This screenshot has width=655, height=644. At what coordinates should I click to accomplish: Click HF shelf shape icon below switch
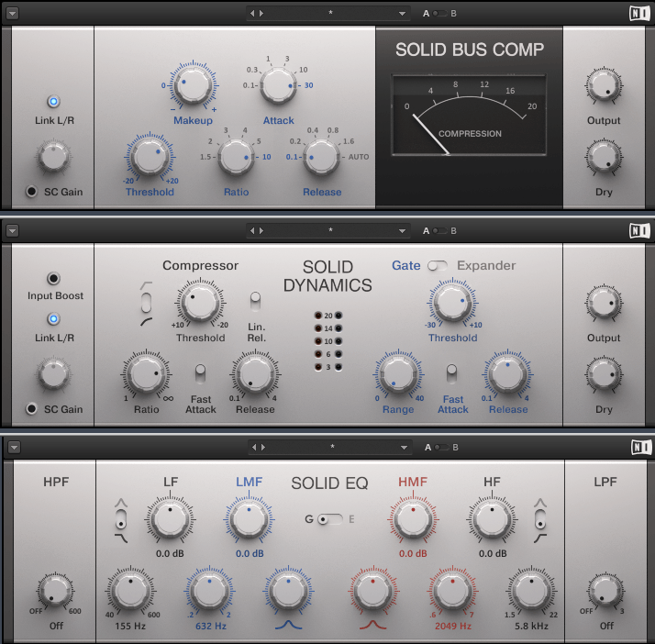coord(540,538)
